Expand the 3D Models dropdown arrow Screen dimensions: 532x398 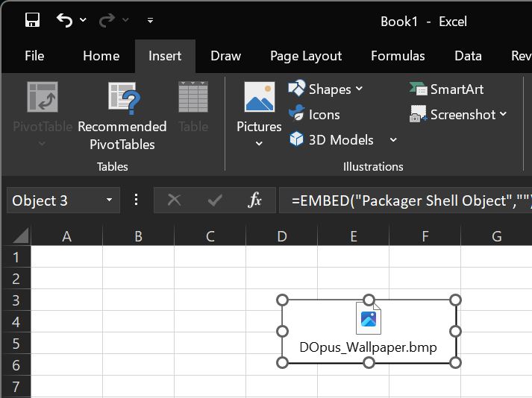coord(393,139)
